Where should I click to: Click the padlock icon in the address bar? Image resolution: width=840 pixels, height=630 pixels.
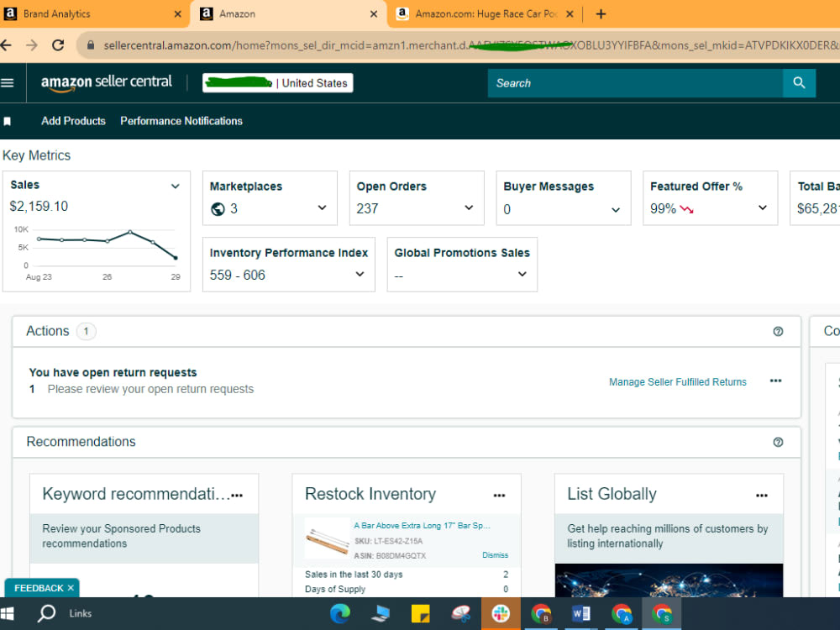(x=91, y=45)
